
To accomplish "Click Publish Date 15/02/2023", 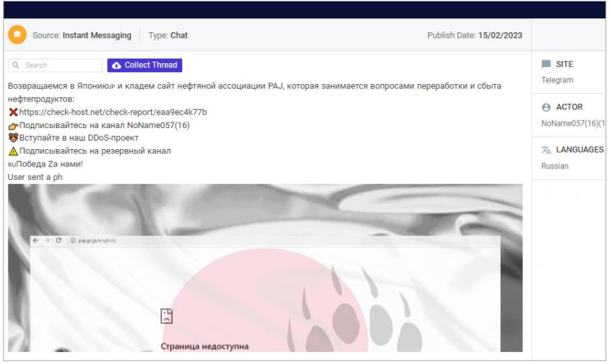I will point(474,36).
